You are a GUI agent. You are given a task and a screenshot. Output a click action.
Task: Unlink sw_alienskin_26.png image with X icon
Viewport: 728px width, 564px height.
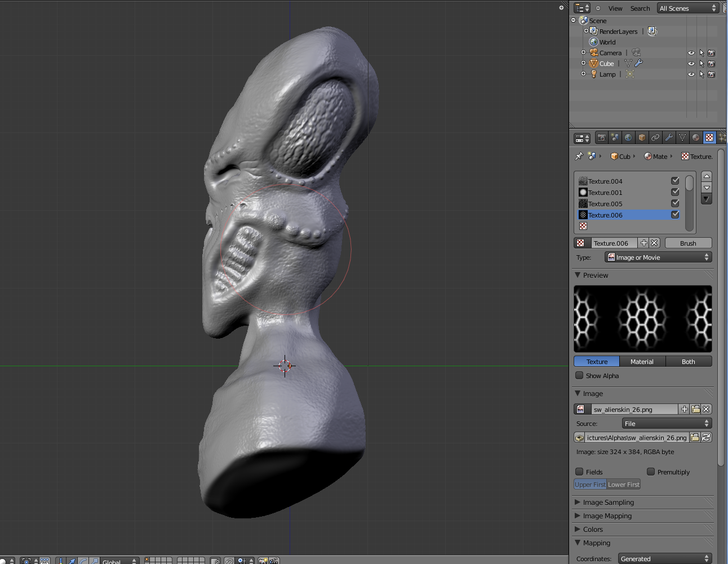(x=706, y=409)
